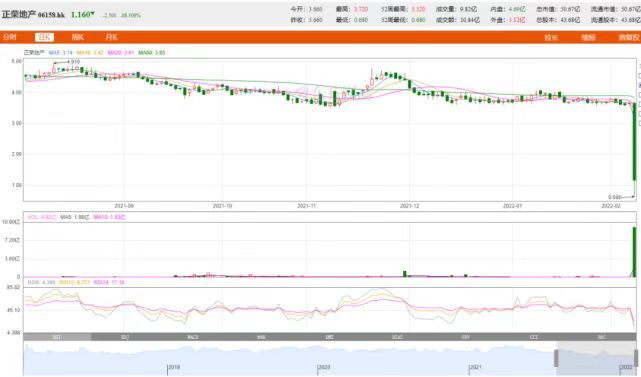Tick the topmost empty checkbox beside chart
Screen dimensions: 641x377
point(639,76)
